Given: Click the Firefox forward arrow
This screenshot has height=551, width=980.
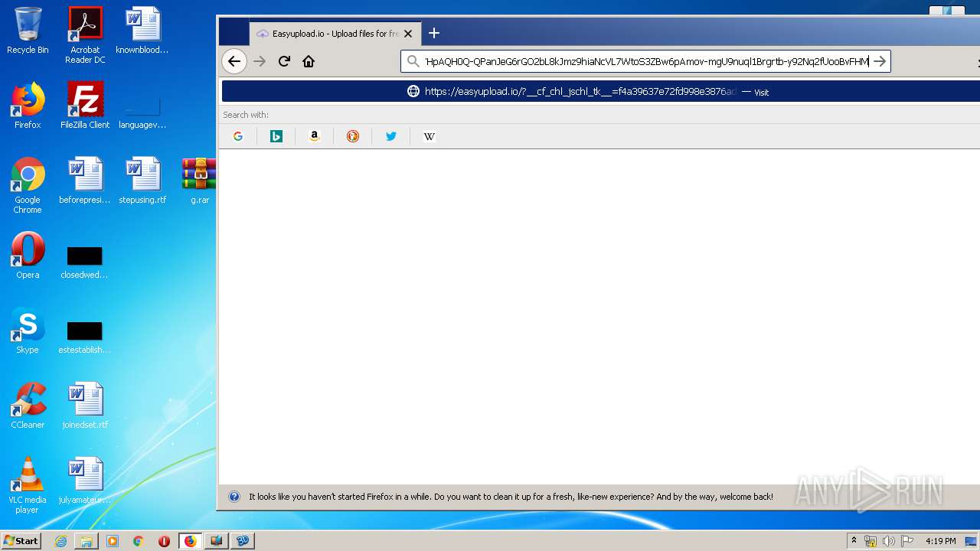Looking at the screenshot, I should (260, 61).
